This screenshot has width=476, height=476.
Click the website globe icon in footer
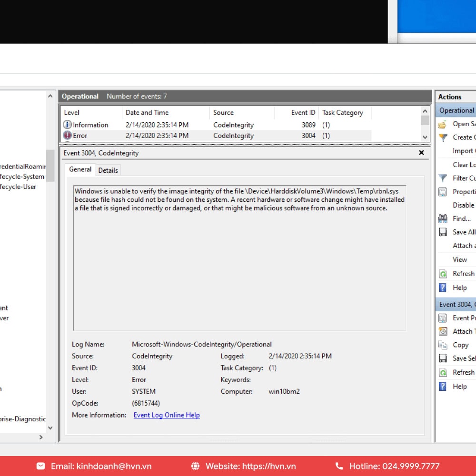(196, 466)
